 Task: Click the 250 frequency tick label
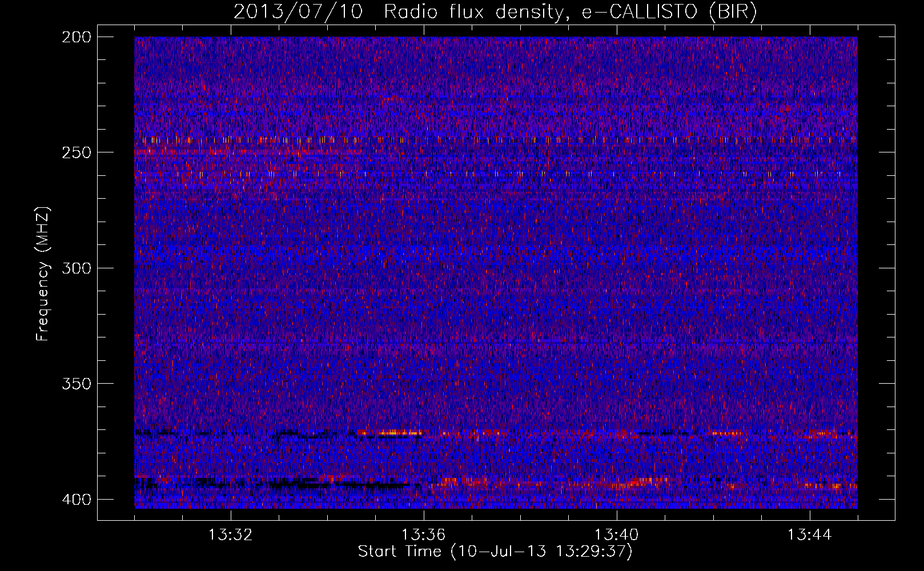pos(76,152)
